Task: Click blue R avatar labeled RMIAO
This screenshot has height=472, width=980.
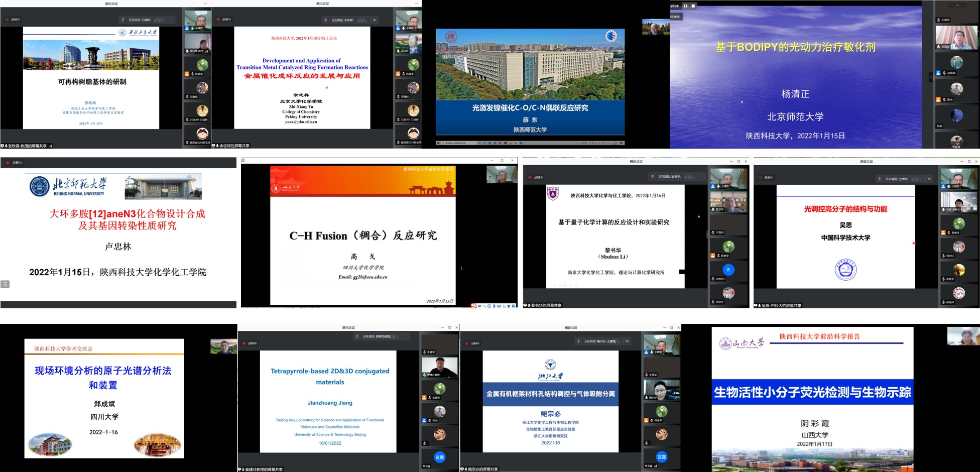Action: pos(728,270)
